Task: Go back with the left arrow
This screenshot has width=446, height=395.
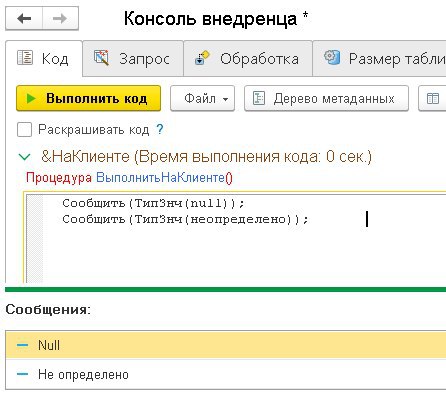Action: coord(24,19)
